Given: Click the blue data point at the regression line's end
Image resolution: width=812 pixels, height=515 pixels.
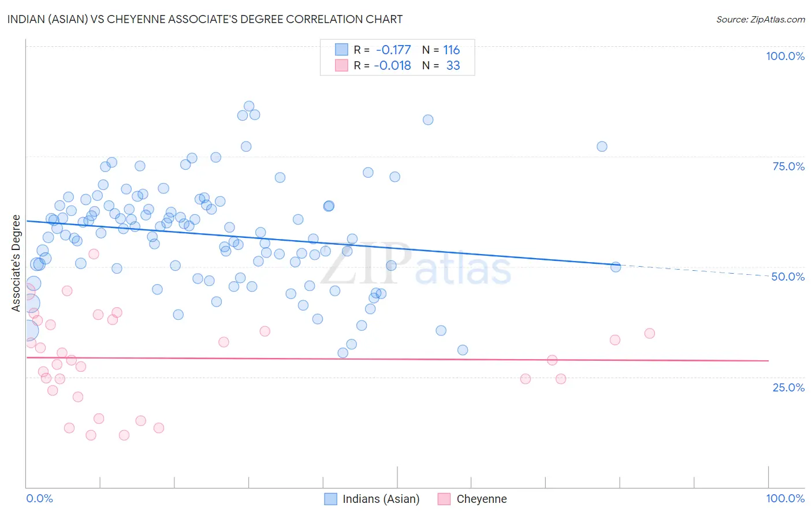Looking at the screenshot, I should pyautogui.click(x=616, y=267).
